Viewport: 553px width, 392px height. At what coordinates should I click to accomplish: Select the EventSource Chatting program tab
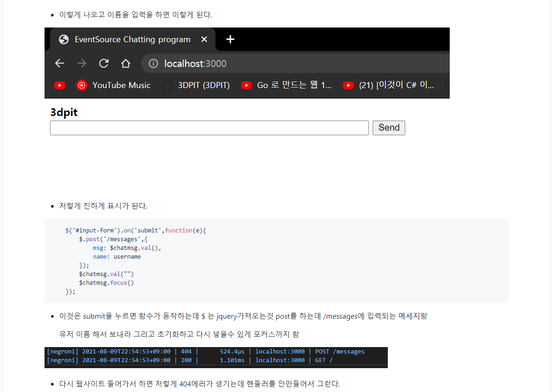132,39
